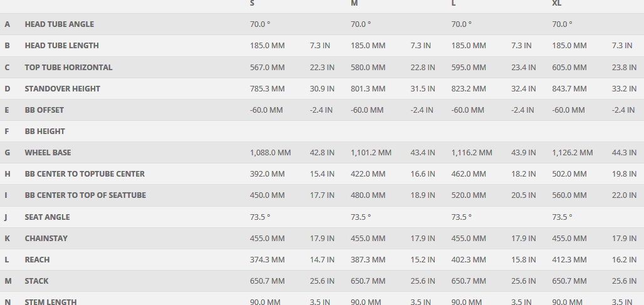
Task: Click the SEAT ANGLE row label
Action: coord(47,217)
